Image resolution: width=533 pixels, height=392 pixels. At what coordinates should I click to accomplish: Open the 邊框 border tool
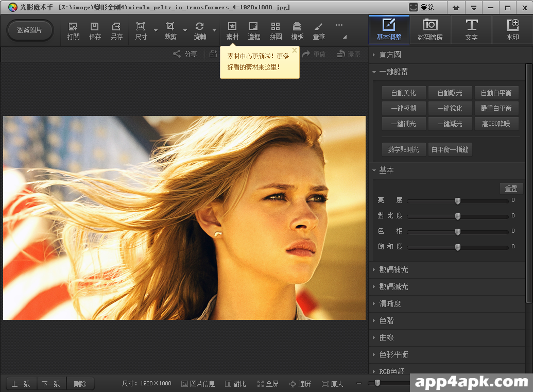[254, 30]
